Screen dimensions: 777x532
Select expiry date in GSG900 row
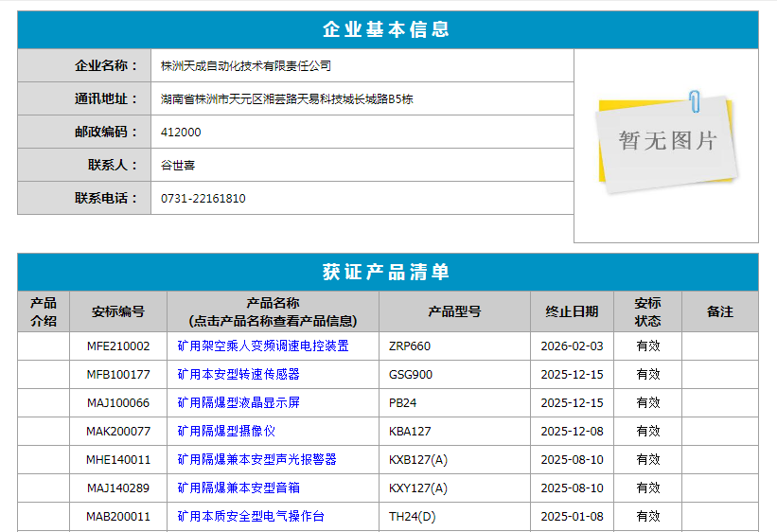pos(572,374)
